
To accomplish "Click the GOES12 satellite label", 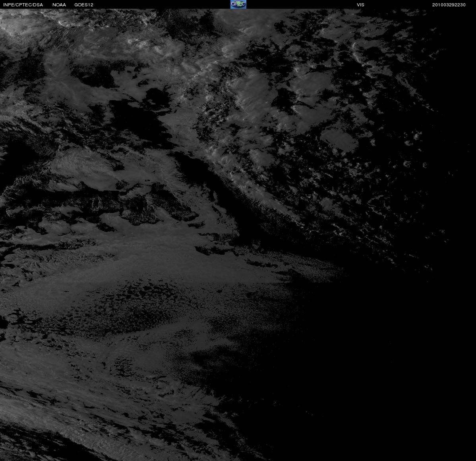I will tap(84, 5).
